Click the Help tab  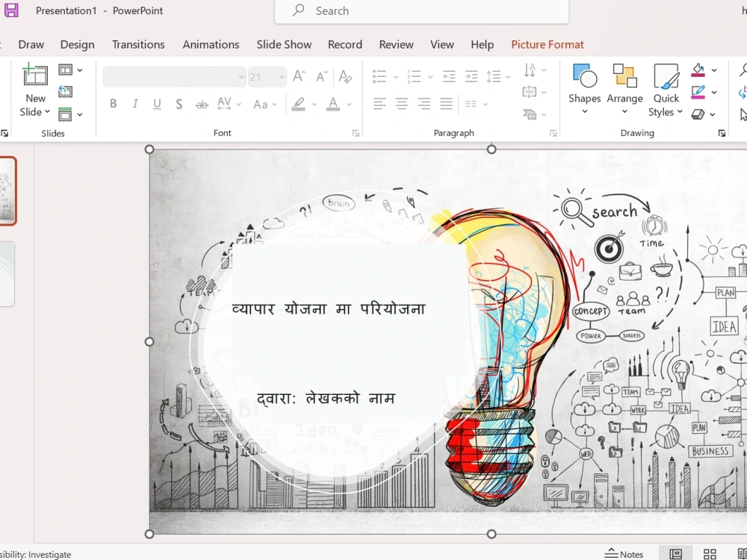(482, 44)
